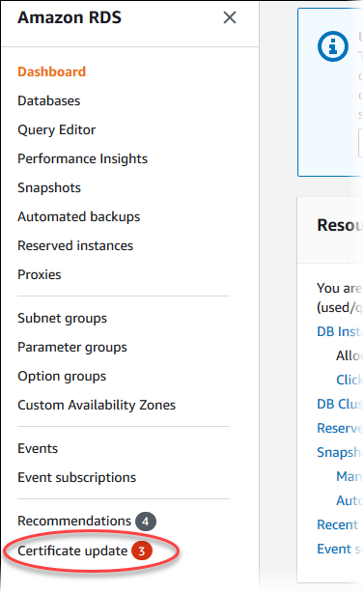Go to Databases in sidebar
Image resolution: width=364 pixels, height=593 pixels.
tap(49, 100)
